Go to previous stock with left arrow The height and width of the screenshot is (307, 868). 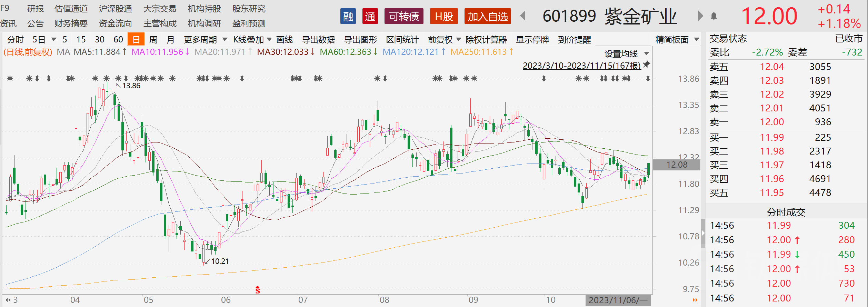point(523,16)
